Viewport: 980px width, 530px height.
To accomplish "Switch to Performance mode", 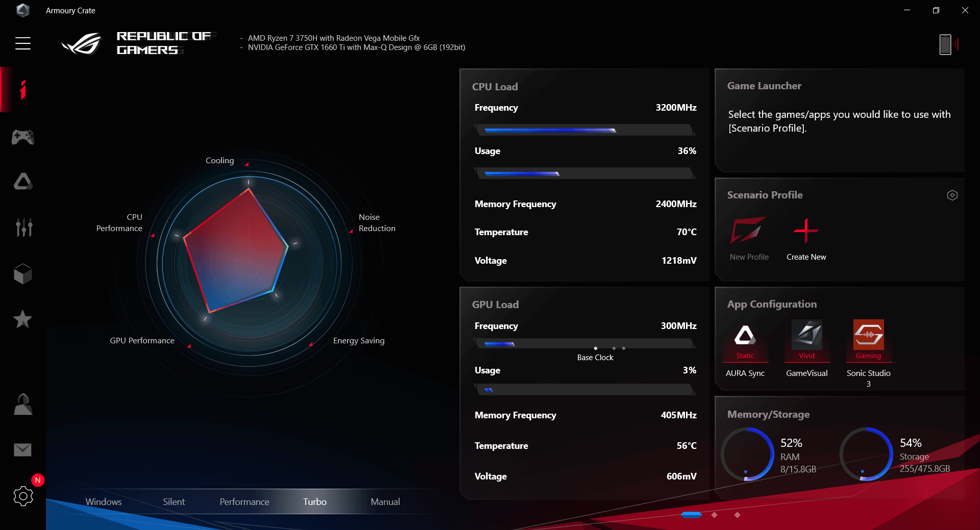I will coord(244,501).
